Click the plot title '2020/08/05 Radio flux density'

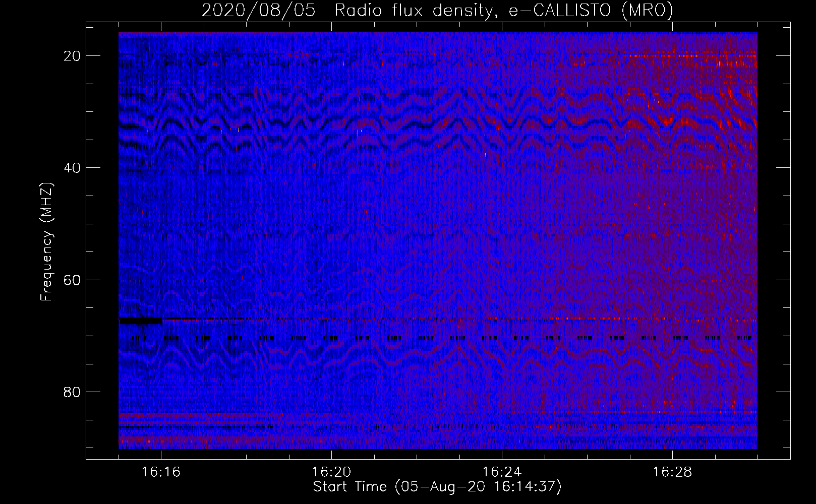click(x=437, y=10)
